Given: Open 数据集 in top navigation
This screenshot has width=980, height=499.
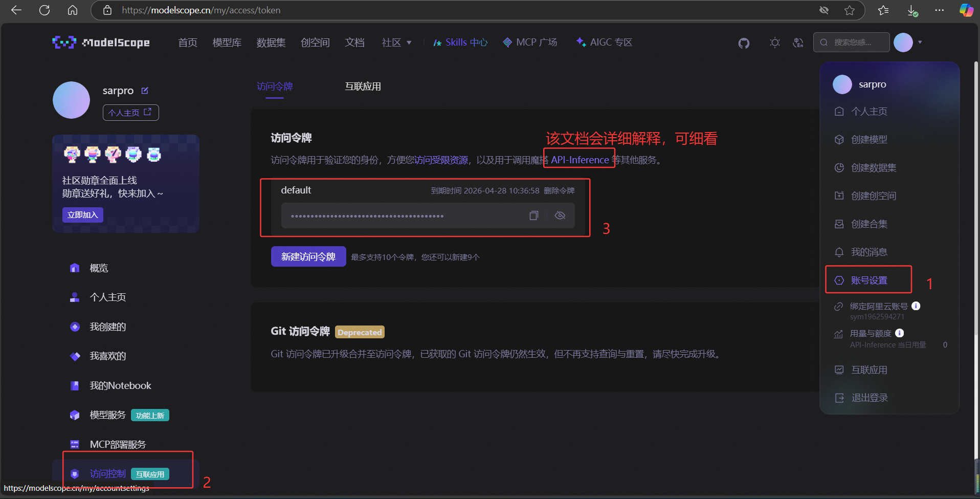Looking at the screenshot, I should 271,42.
